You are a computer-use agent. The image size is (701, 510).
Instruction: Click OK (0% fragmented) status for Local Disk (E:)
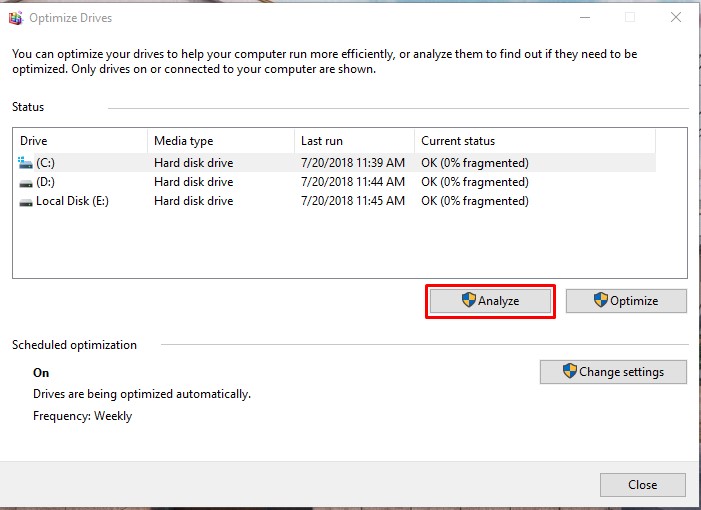point(475,201)
